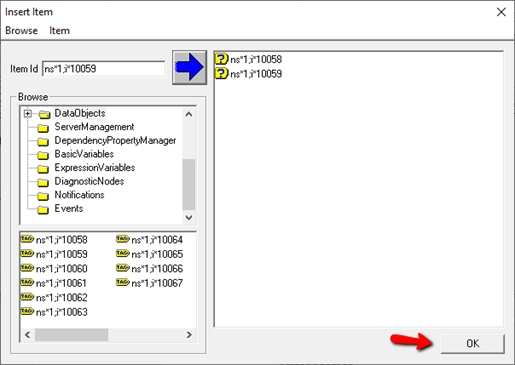
Task: Expand the DataObjects tree node
Action: 28,114
